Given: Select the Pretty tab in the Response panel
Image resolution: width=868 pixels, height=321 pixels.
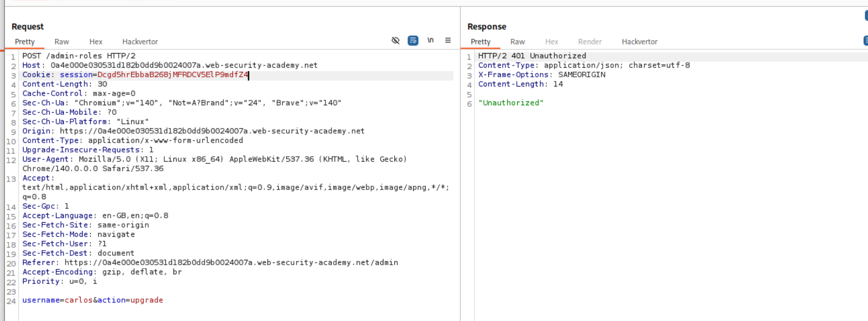Looking at the screenshot, I should tap(480, 42).
